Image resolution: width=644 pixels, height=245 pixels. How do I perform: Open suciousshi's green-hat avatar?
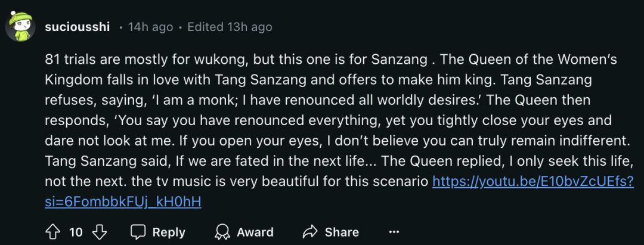coord(19,27)
